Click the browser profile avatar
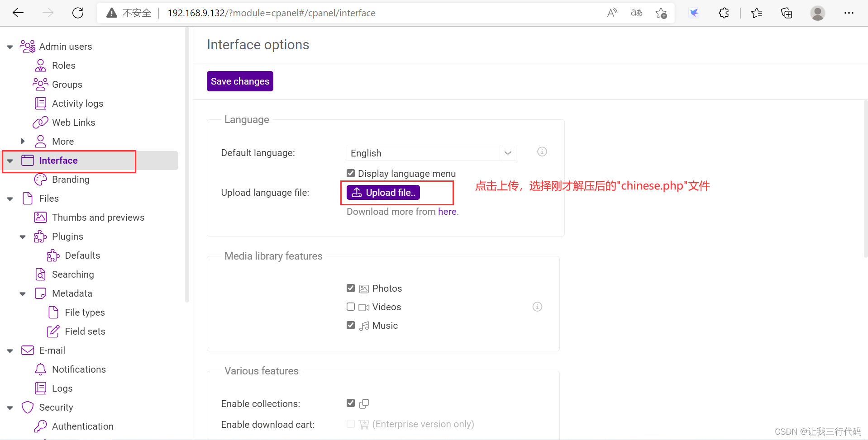 point(817,13)
